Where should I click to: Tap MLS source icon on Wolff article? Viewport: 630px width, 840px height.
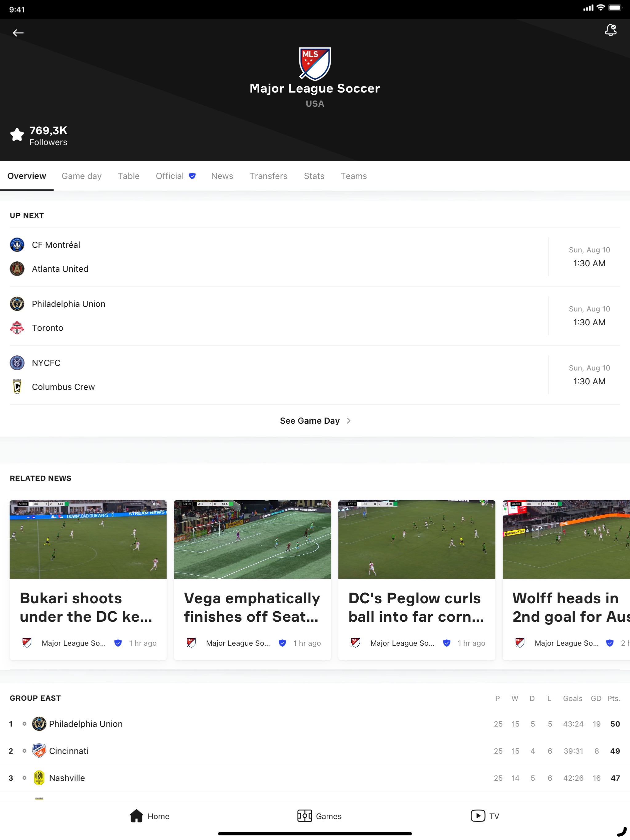(x=520, y=643)
